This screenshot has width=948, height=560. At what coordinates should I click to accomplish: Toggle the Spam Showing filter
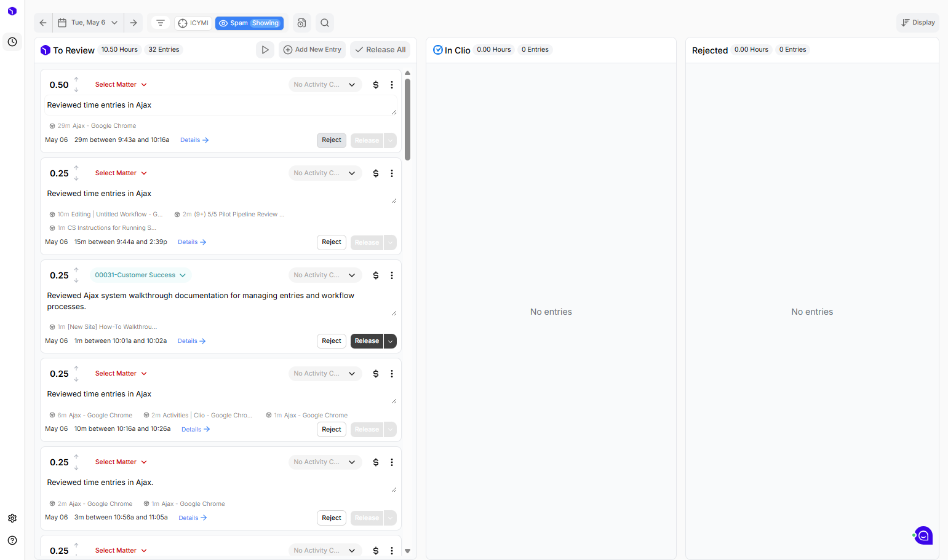pos(249,23)
